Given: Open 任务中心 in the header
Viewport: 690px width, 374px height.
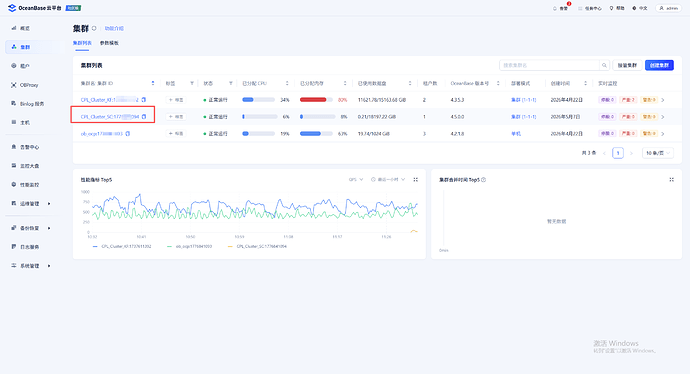Looking at the screenshot, I should 590,8.
